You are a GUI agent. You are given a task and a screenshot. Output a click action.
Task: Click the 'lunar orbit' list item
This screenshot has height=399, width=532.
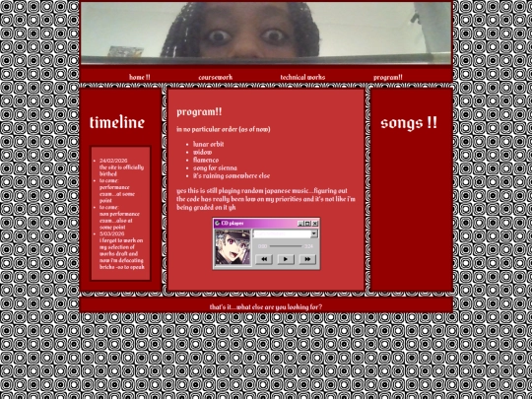click(x=208, y=144)
